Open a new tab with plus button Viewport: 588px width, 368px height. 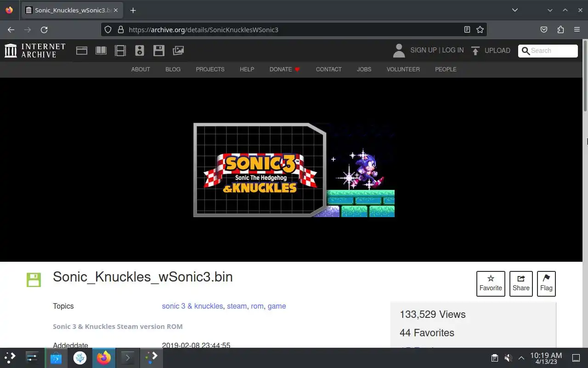pos(133,10)
